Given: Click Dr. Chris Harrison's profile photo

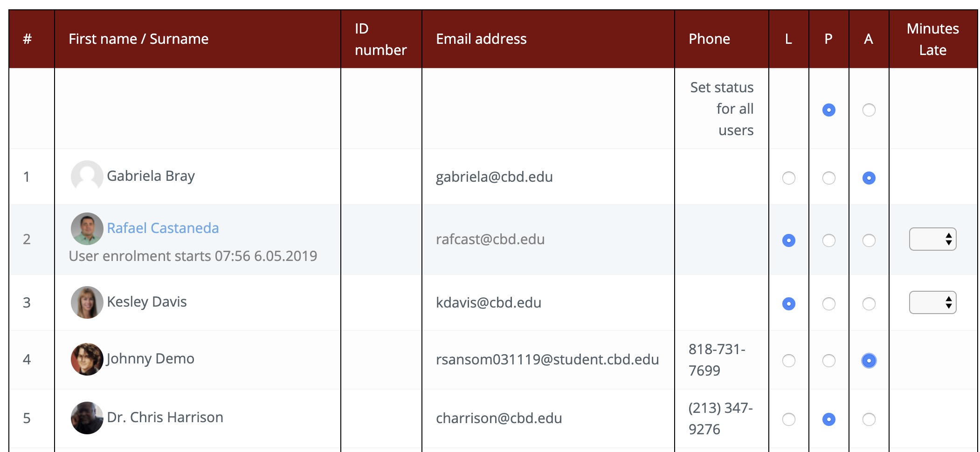Looking at the screenshot, I should [87, 418].
